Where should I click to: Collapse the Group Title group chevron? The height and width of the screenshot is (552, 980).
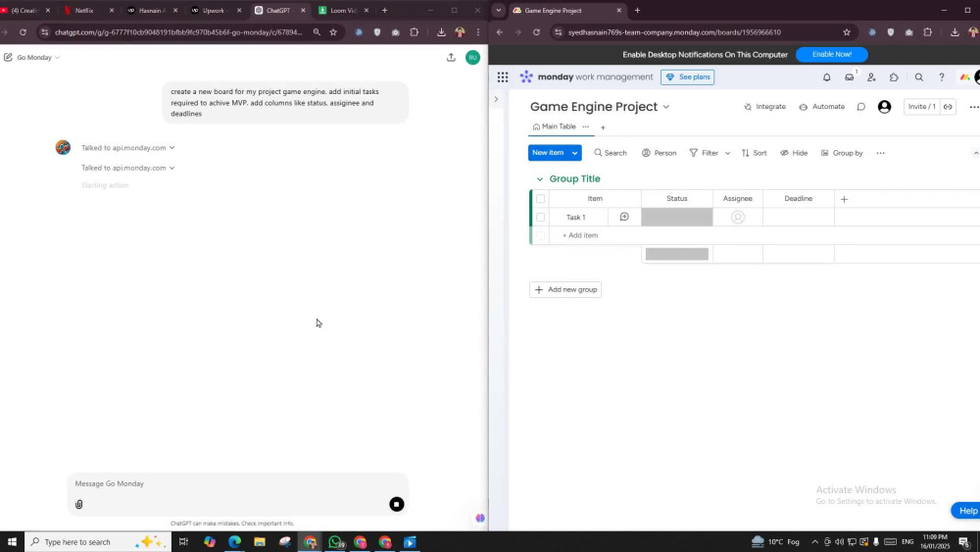(x=539, y=179)
